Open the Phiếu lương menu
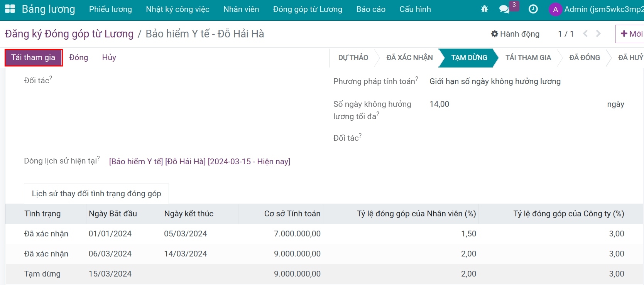 coord(110,9)
